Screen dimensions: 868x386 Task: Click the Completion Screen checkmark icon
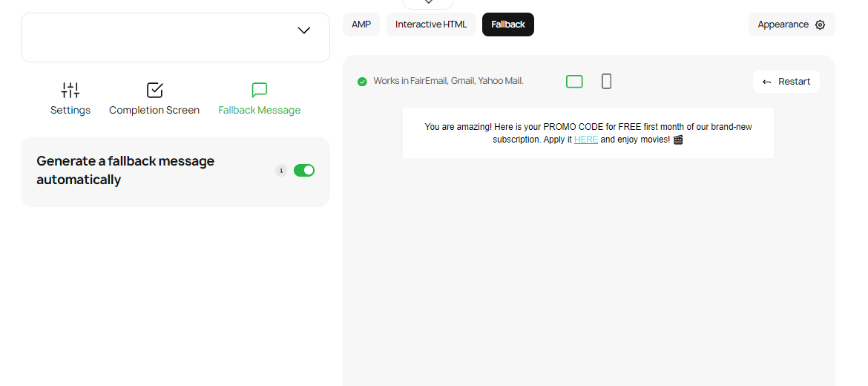[154, 91]
